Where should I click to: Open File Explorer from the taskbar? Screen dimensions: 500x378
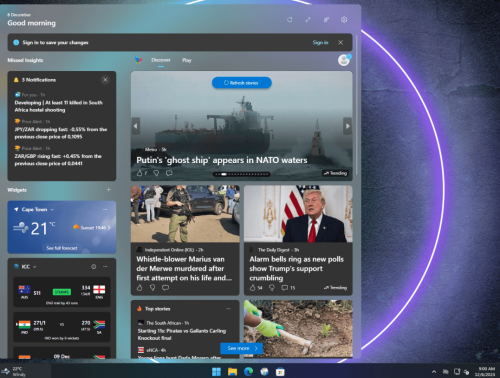tap(232, 372)
